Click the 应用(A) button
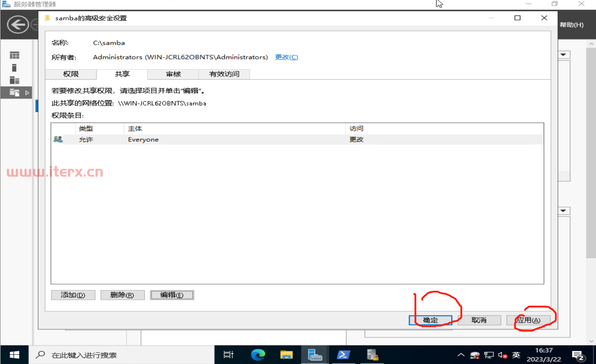The width and height of the screenshot is (596, 364). click(528, 320)
